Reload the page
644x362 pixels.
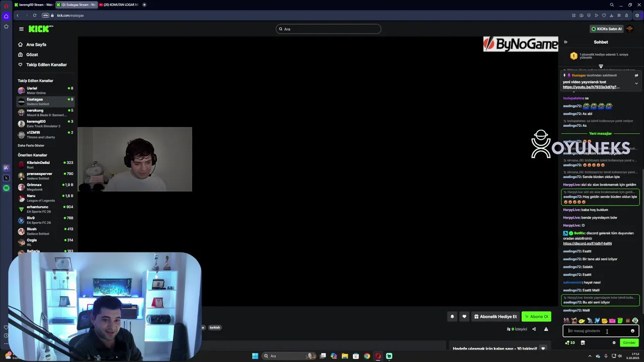click(x=35, y=15)
